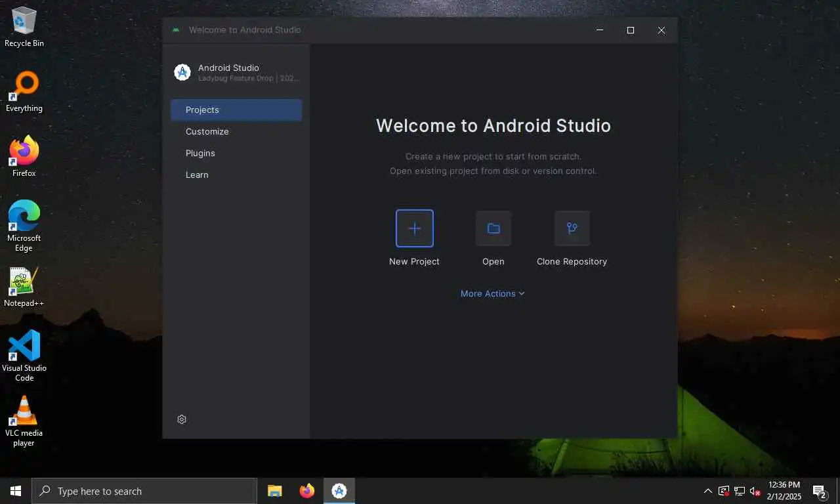Click the New Project label
The image size is (840, 504).
click(414, 261)
